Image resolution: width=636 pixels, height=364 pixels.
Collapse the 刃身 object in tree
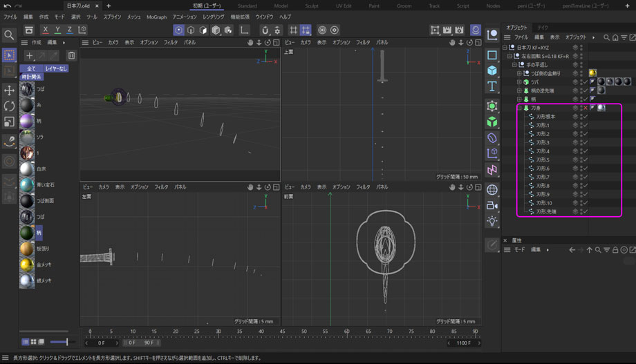tap(519, 108)
